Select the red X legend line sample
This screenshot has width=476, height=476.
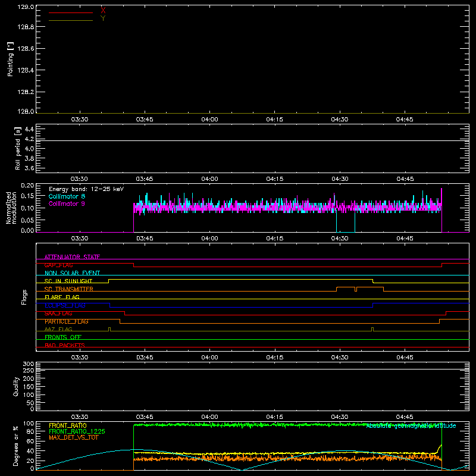[x=71, y=12]
